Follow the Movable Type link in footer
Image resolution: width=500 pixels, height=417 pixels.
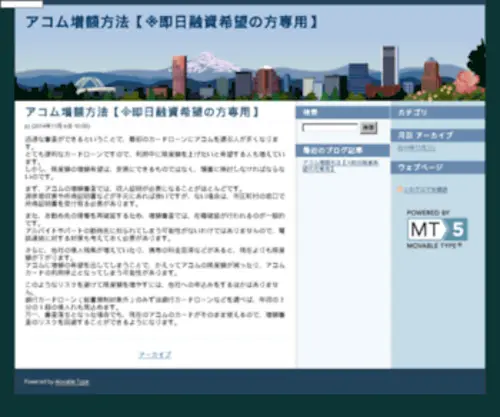pyautogui.click(x=72, y=382)
